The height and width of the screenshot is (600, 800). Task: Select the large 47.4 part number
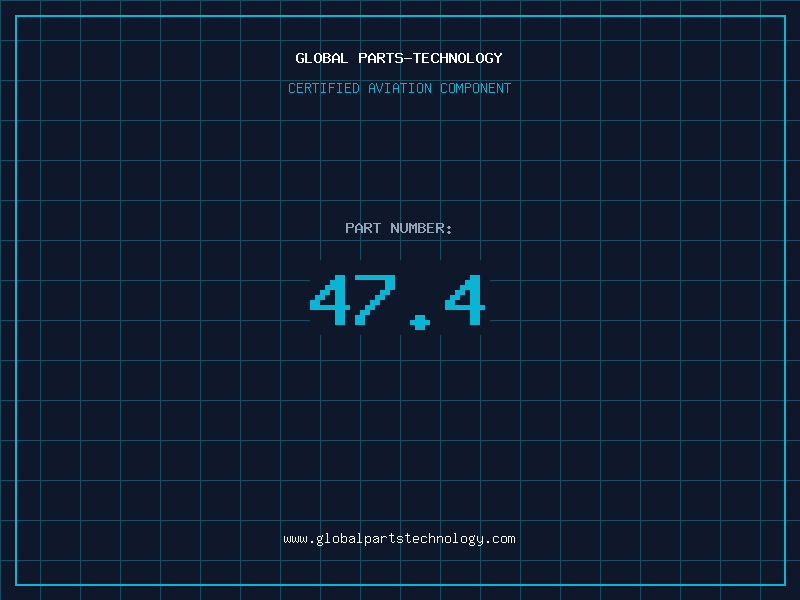(x=397, y=302)
